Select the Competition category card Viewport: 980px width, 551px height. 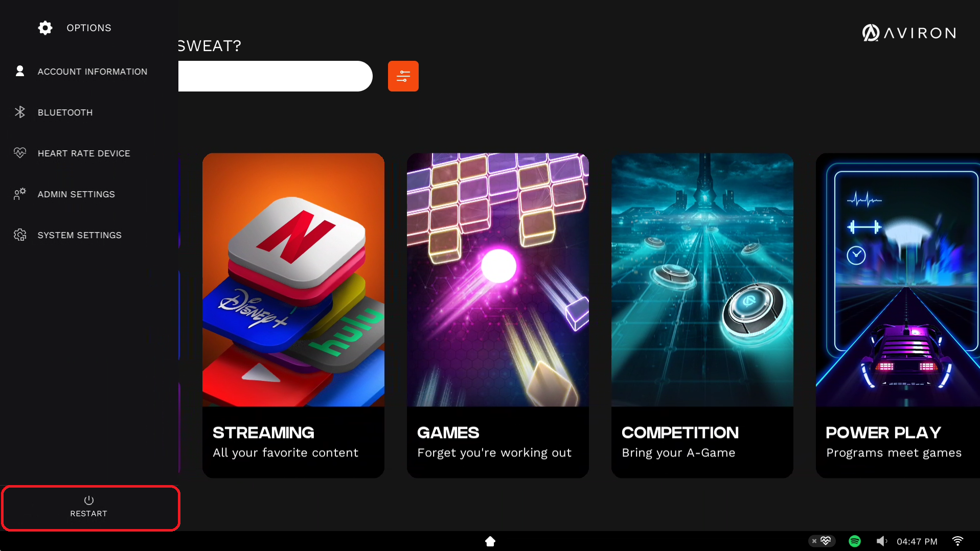(x=702, y=315)
